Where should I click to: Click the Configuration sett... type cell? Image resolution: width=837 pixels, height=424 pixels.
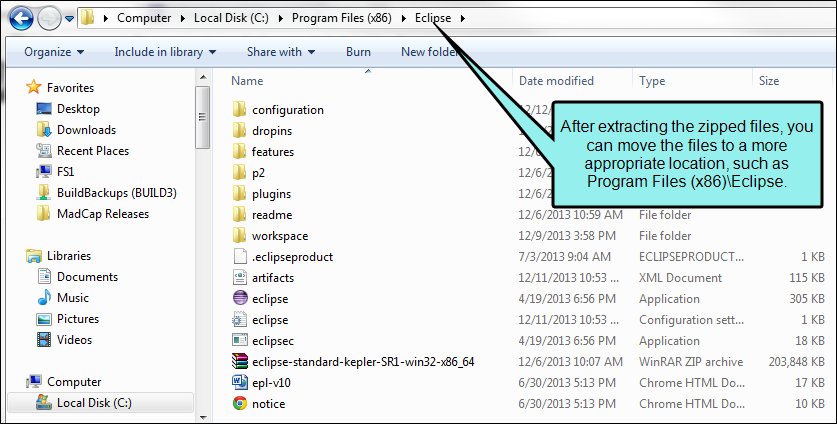tap(691, 319)
